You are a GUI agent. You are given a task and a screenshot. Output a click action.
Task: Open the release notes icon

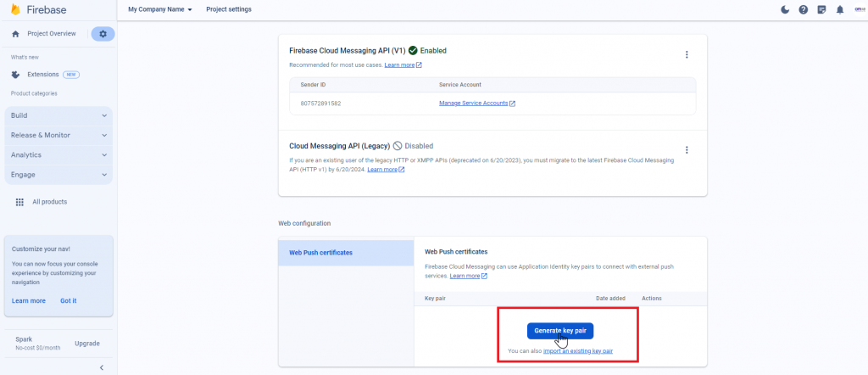822,9
